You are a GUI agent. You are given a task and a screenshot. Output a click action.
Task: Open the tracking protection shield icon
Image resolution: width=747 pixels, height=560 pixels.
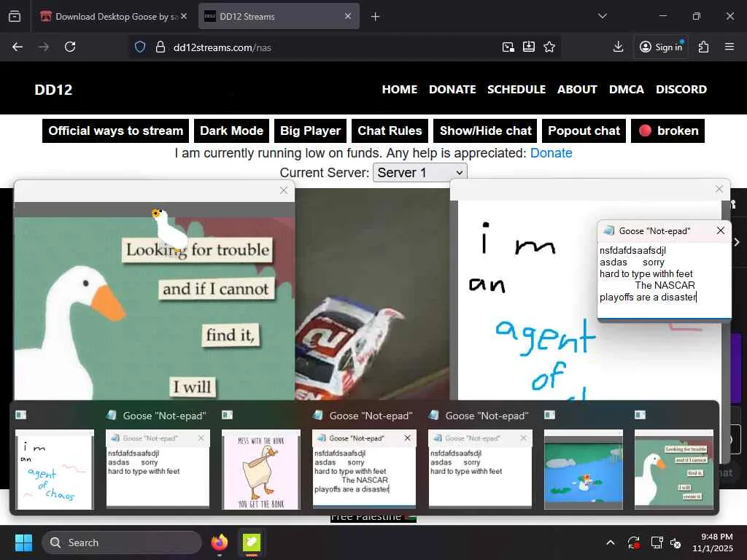click(139, 47)
